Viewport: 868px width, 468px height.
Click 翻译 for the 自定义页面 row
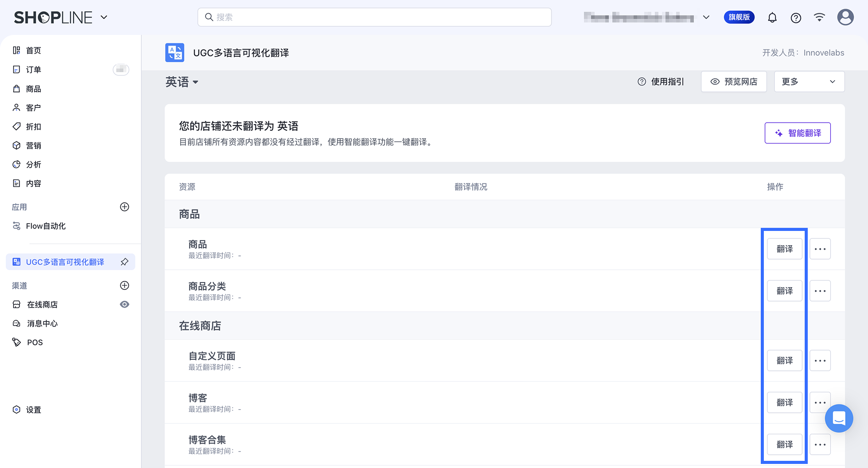click(x=785, y=361)
